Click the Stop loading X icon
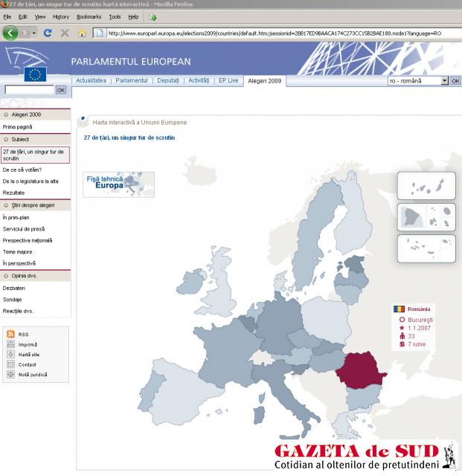Viewport: 462px width, 476px height. pos(65,33)
